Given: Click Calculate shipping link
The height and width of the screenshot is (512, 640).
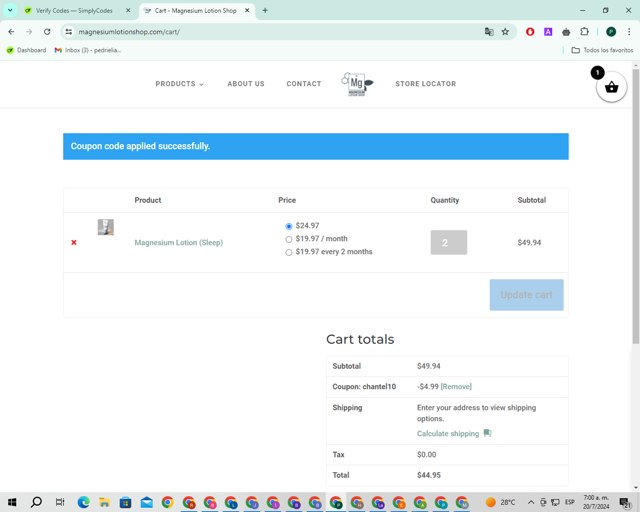Looking at the screenshot, I should (448, 434).
